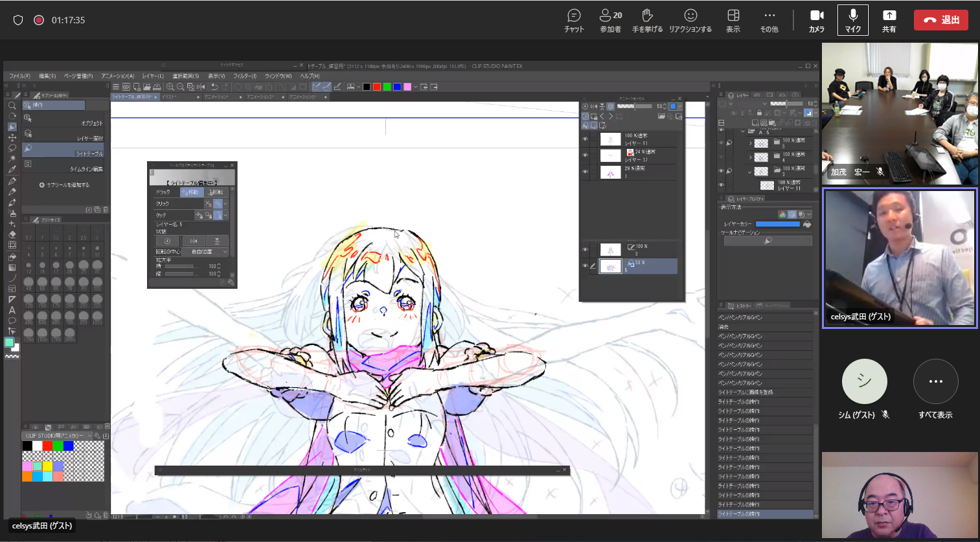Open layer color dropdown in animation cel panel

click(679, 106)
